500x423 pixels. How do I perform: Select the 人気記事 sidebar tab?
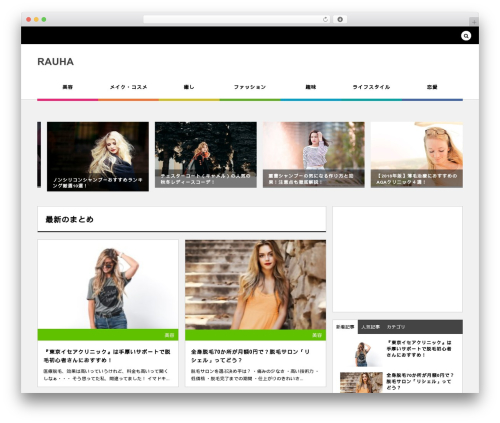[370, 327]
